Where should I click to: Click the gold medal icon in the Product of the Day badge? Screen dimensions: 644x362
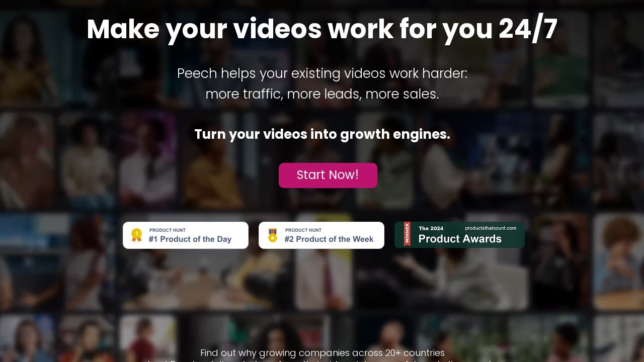(136, 235)
